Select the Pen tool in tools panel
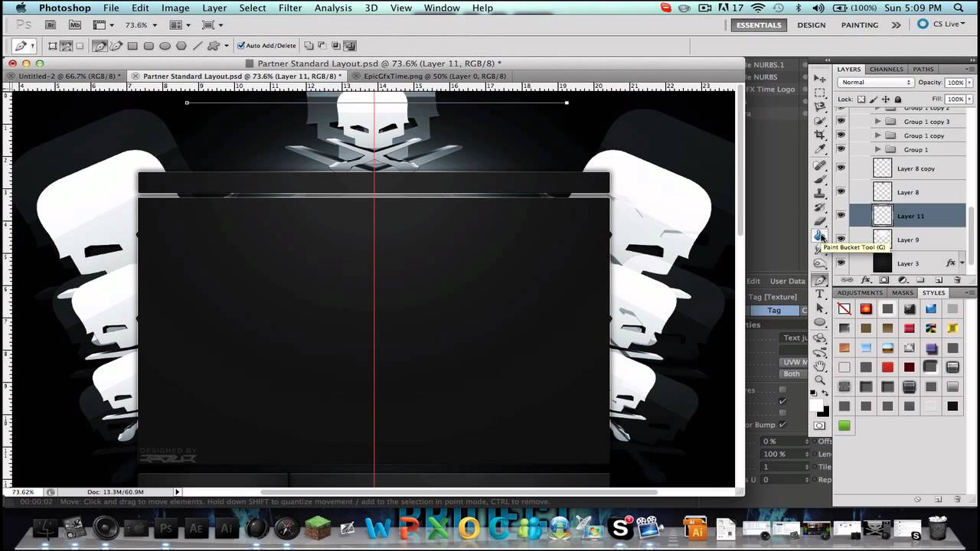Screen dimensions: 980x551 (820, 280)
